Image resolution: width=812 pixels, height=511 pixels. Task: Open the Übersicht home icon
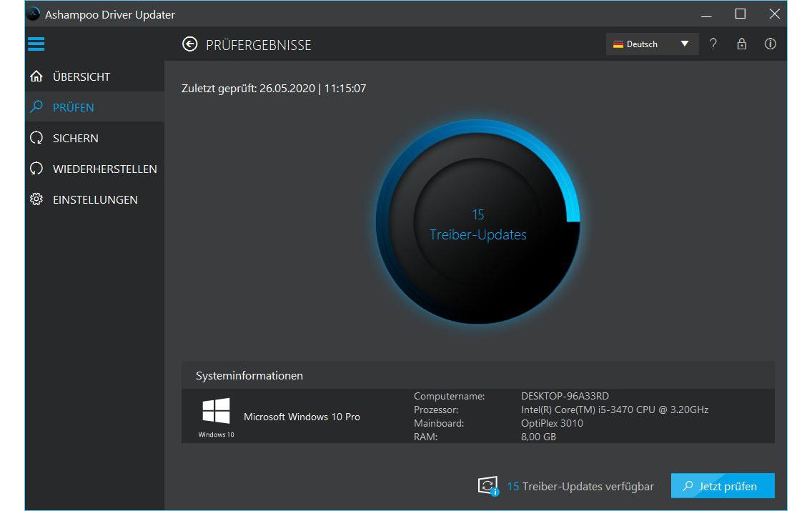click(36, 76)
